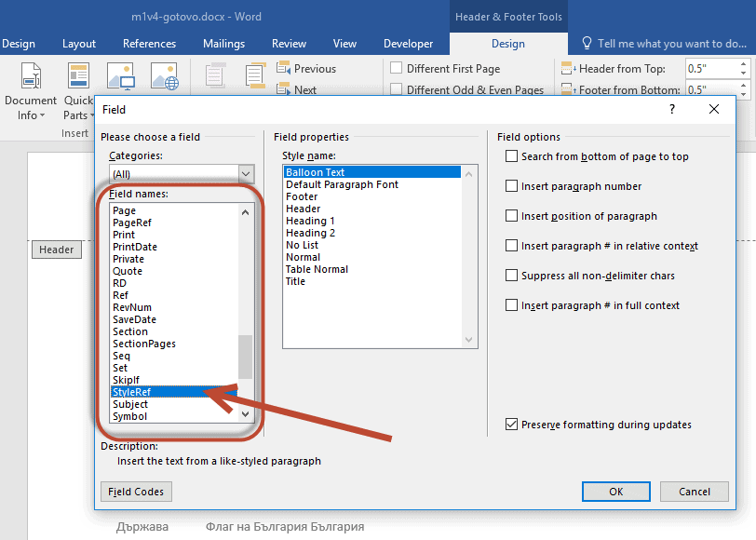Image resolution: width=756 pixels, height=540 pixels.
Task: Open the Developer ribbon tab
Action: 408,44
